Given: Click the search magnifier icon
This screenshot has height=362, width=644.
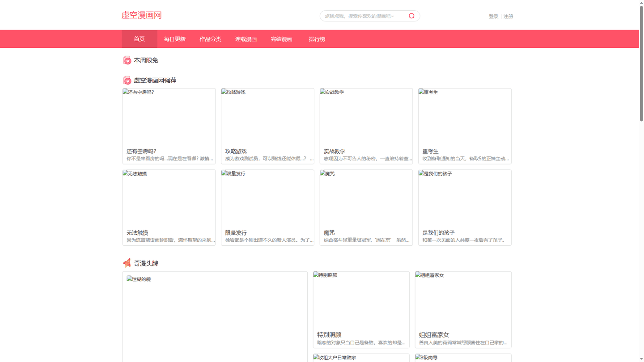Looking at the screenshot, I should click(x=411, y=16).
